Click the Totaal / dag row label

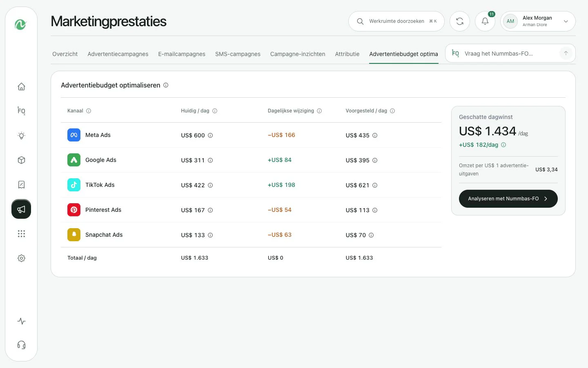(x=82, y=258)
